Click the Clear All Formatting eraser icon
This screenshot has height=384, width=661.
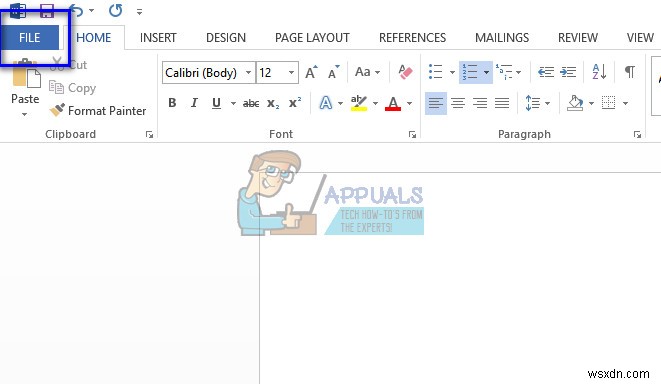pyautogui.click(x=405, y=72)
